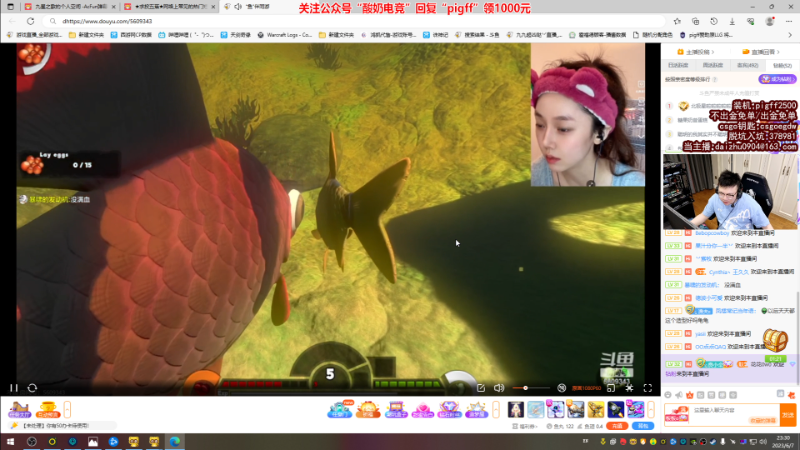Screen dimensions: 800x450
Task: Open browser downloads icon
Action: click(732, 21)
